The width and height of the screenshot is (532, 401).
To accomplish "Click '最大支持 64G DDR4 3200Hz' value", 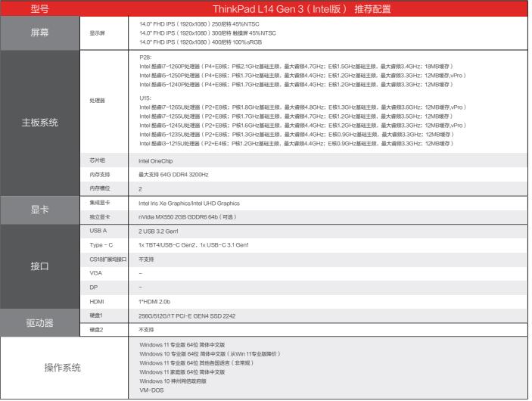I will click(173, 175).
